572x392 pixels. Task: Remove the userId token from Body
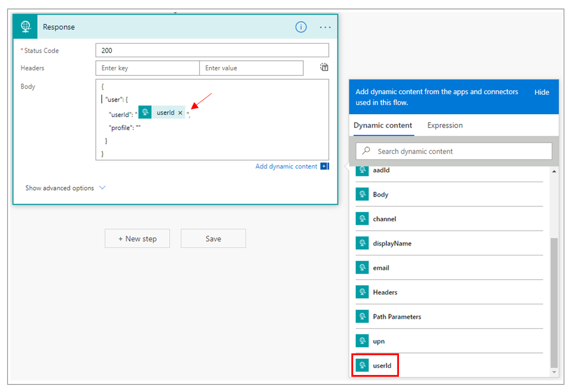[180, 113]
